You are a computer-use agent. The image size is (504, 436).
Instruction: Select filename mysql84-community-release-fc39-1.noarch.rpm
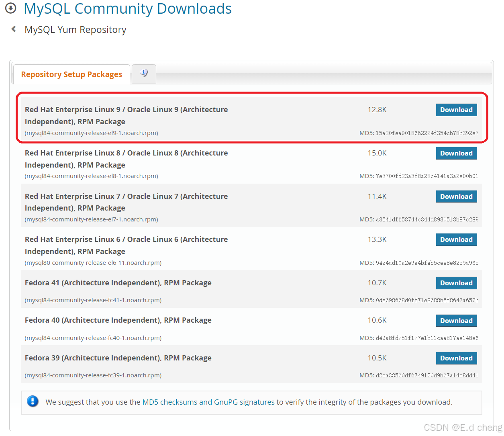tap(93, 375)
